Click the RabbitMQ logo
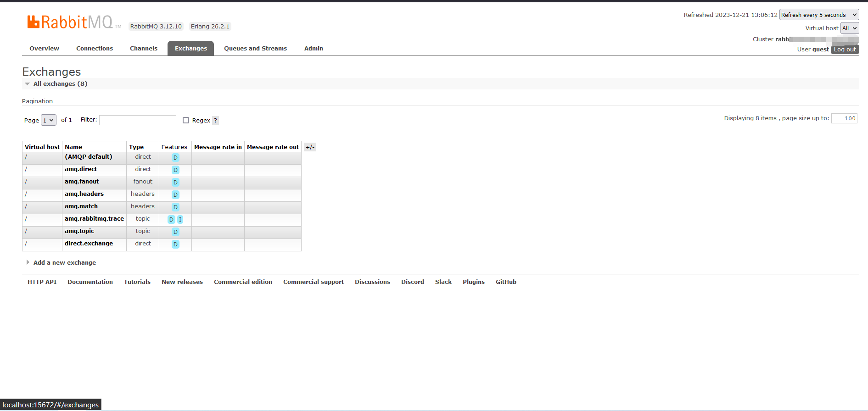The image size is (868, 411). click(74, 22)
